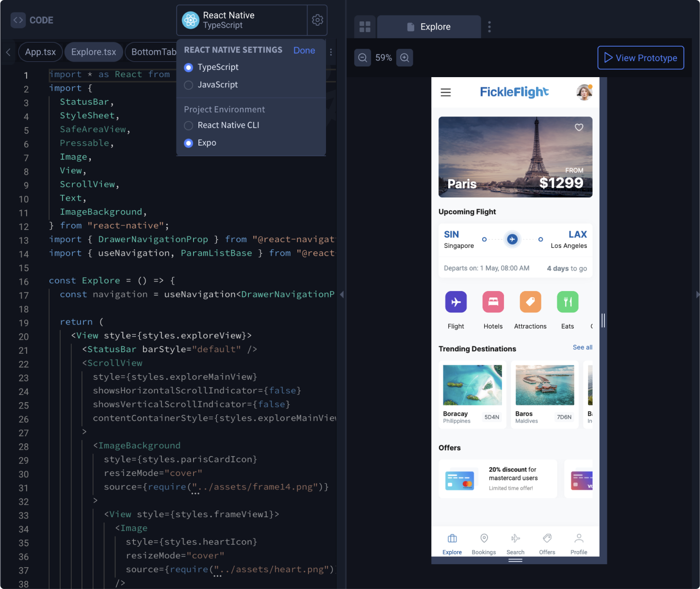The image size is (700, 589).
Task: Open the Explore.tsx file tab
Action: coord(94,52)
